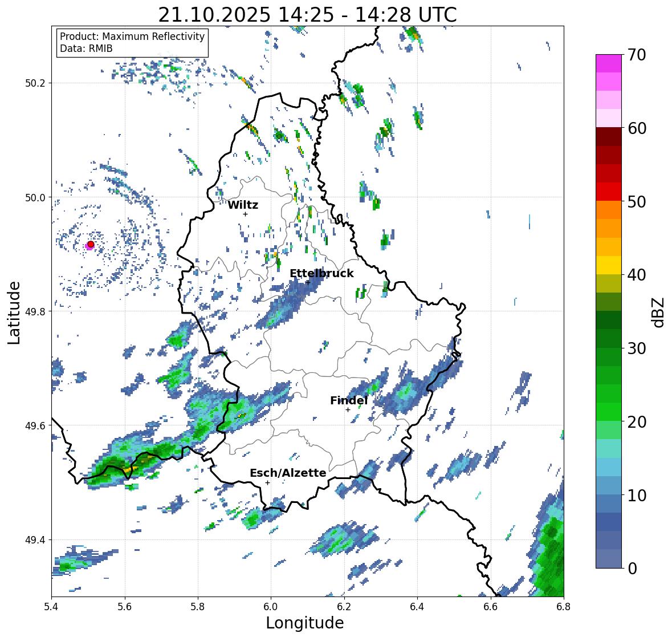The image size is (672, 637).
Task: Click the yellow colorbar segment above 40
Action: (x=609, y=265)
